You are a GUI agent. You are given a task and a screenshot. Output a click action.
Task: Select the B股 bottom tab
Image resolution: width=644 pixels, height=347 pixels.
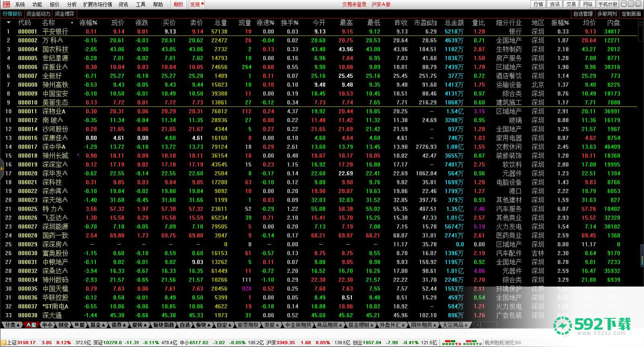(x=80, y=325)
